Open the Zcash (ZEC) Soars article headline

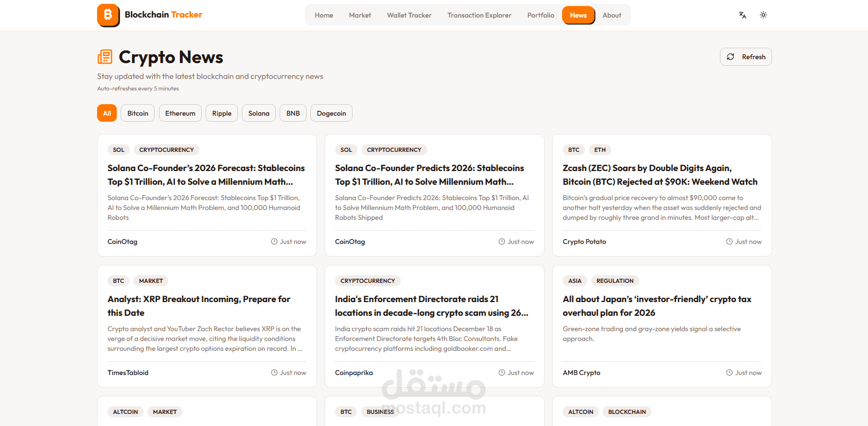click(660, 175)
